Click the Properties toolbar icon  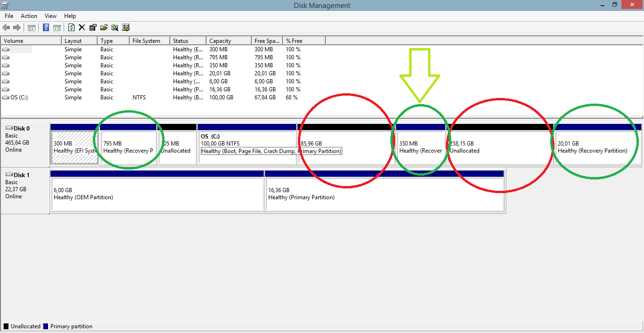(x=93, y=28)
